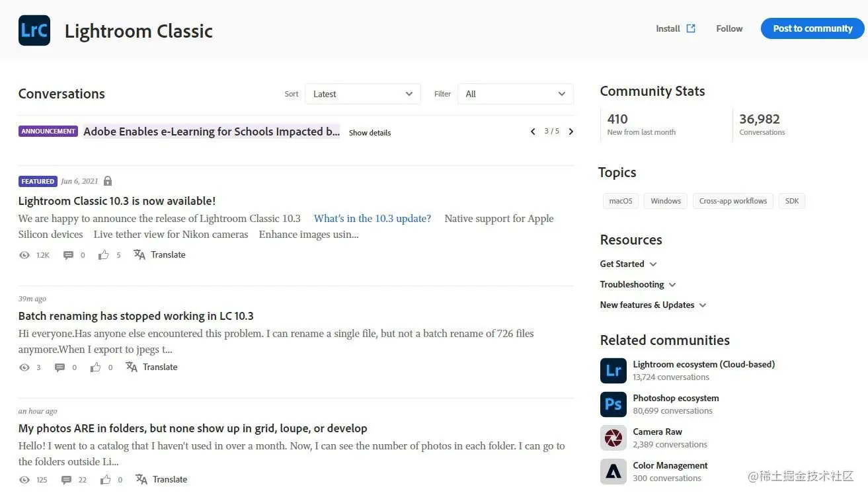
Task: Go to the previous announcement
Action: tap(533, 132)
